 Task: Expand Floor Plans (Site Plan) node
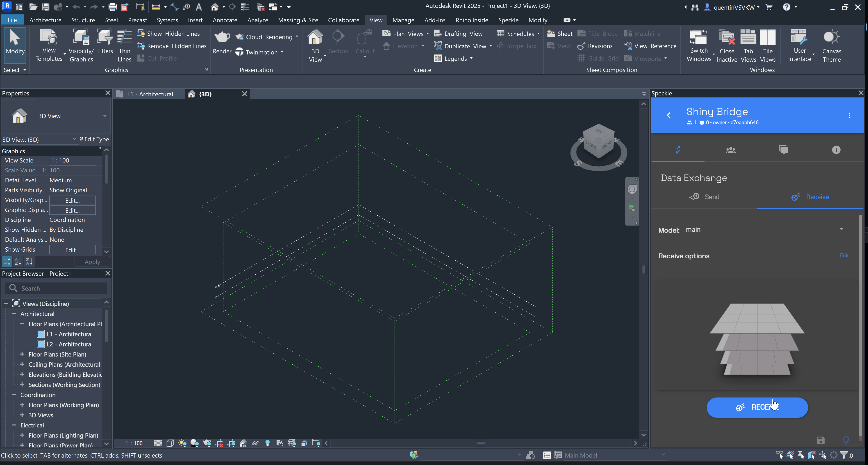point(22,354)
